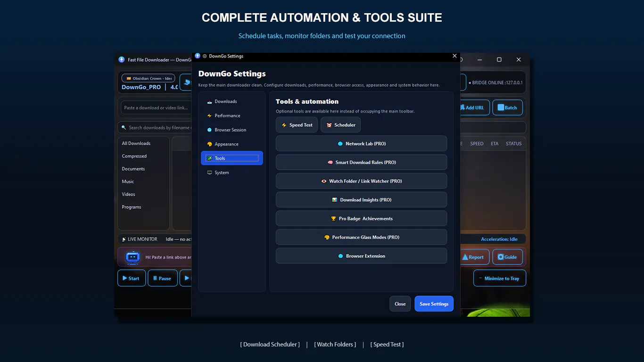The width and height of the screenshot is (644, 362).
Task: Select the All Downloads category
Action: tap(136, 143)
